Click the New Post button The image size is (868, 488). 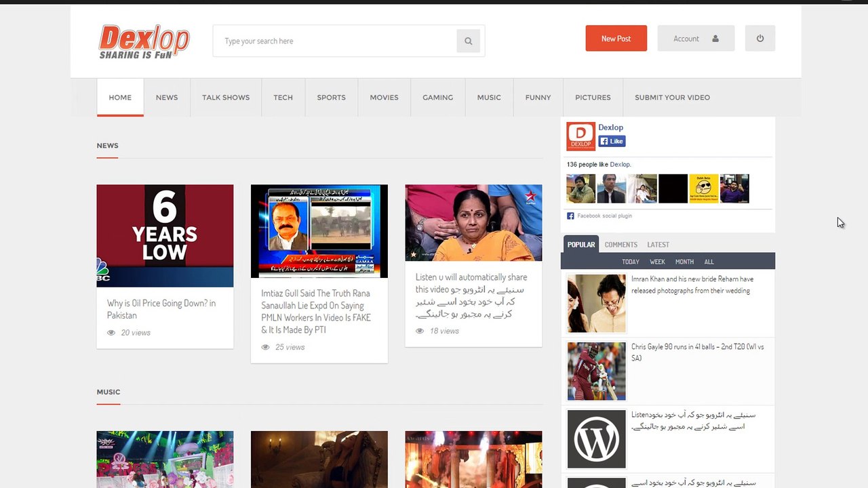(x=616, y=39)
